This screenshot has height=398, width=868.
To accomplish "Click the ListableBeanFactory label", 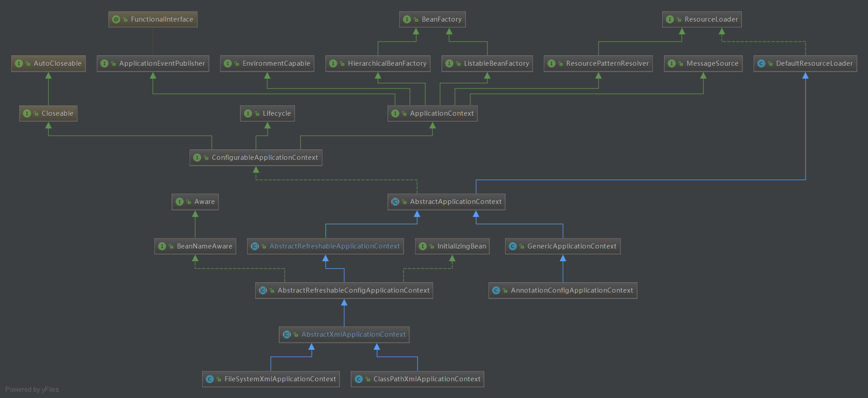I will point(497,63).
